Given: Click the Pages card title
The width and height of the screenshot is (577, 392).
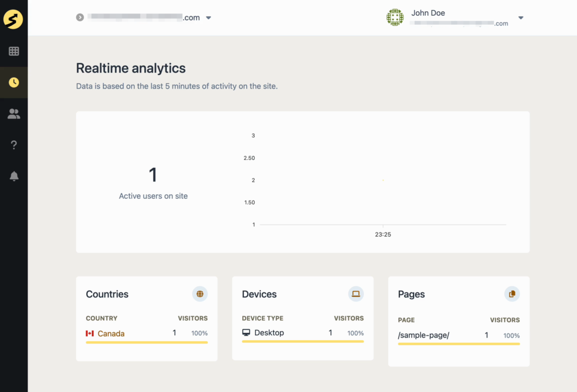Looking at the screenshot, I should pos(411,294).
